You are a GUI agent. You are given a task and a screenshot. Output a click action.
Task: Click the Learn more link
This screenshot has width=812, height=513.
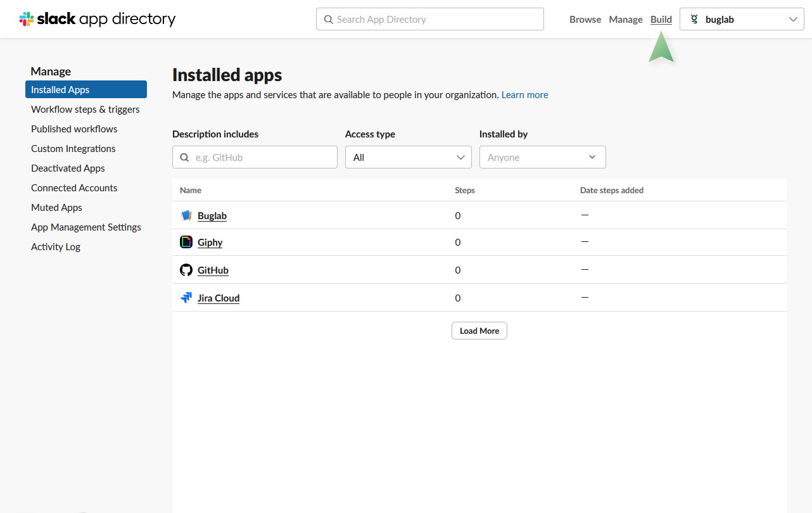[x=525, y=95]
